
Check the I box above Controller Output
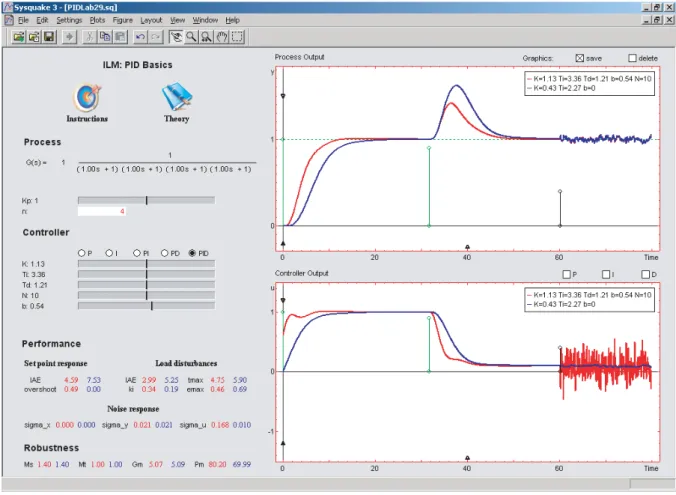[606, 274]
